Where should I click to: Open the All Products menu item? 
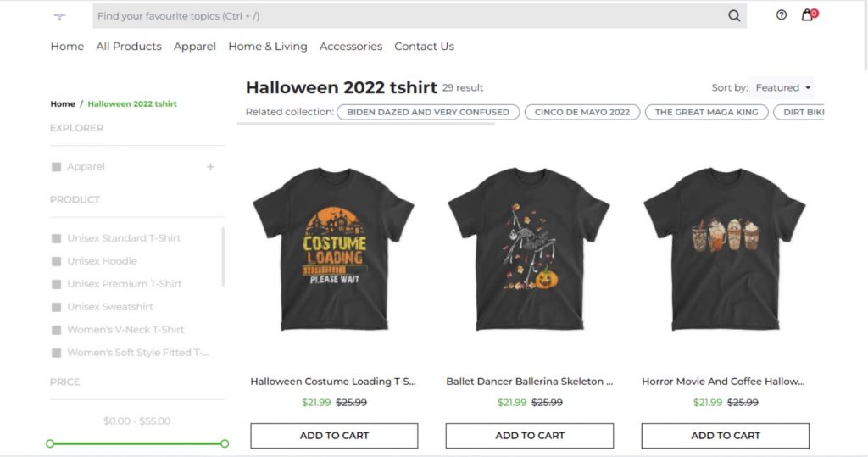click(129, 47)
